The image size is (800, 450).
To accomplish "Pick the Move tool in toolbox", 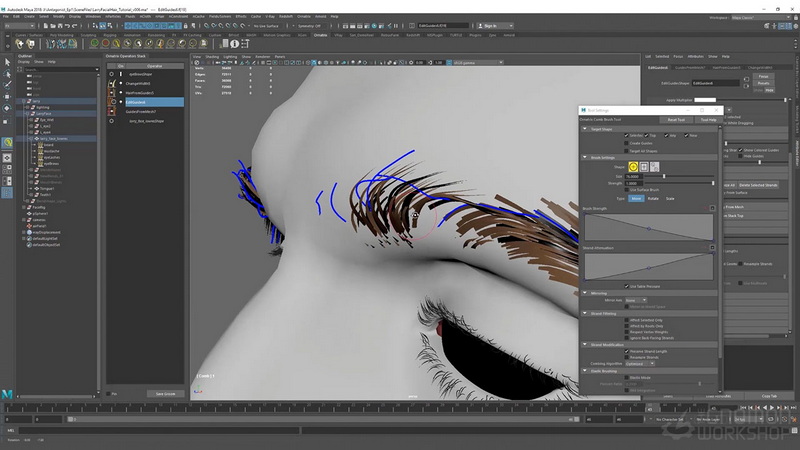I will pyautogui.click(x=7, y=96).
